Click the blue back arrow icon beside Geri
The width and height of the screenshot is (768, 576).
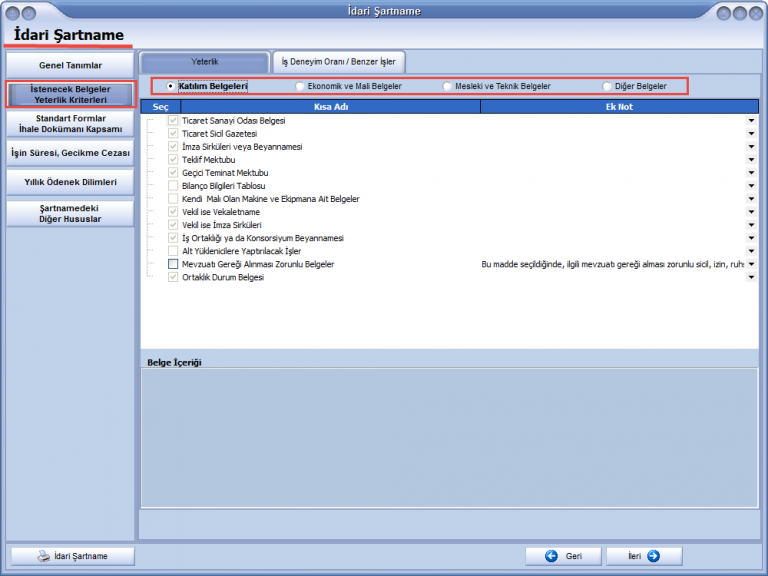coord(551,556)
